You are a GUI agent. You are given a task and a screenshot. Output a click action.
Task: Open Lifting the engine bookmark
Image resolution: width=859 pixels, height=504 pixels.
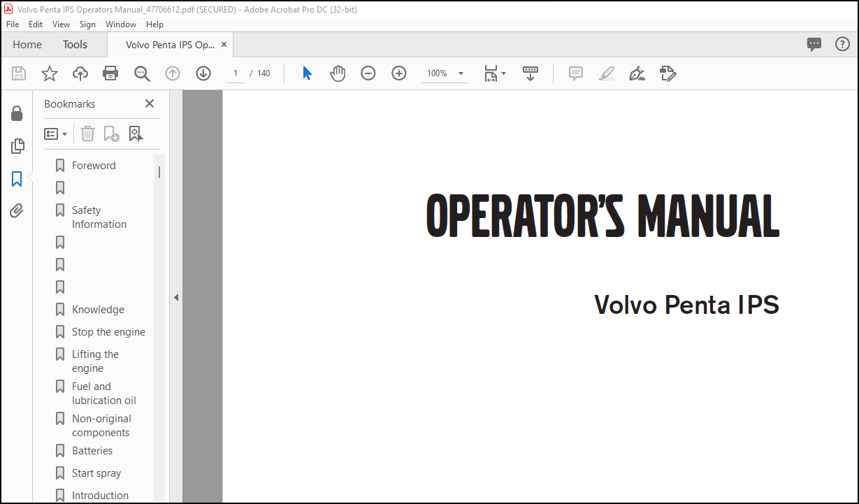tap(95, 361)
